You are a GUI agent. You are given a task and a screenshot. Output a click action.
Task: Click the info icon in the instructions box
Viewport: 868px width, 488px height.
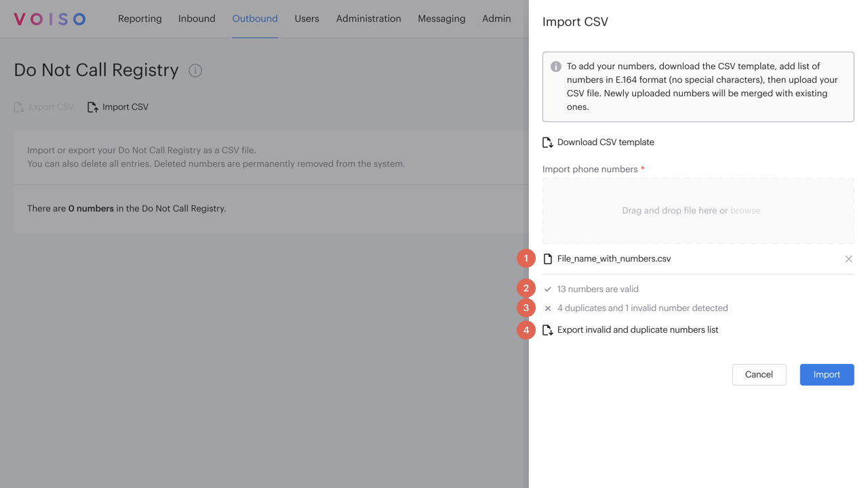(555, 66)
